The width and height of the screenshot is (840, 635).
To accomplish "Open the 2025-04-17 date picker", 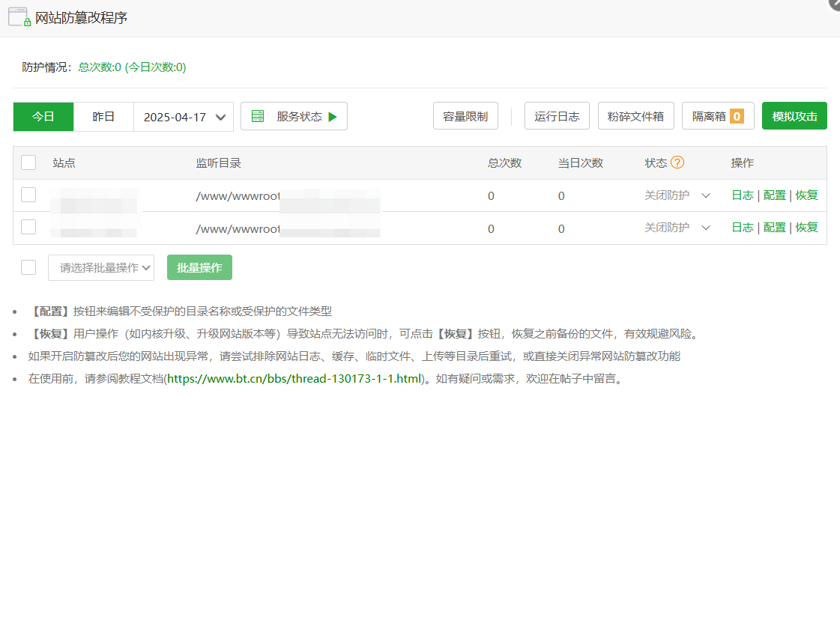I will tap(183, 116).
